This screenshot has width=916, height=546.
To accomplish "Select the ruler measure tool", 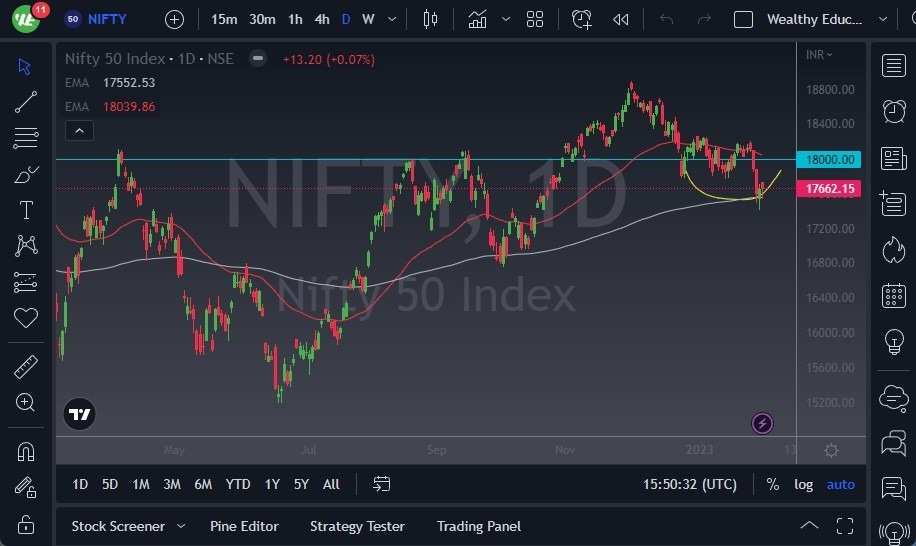I will [26, 367].
